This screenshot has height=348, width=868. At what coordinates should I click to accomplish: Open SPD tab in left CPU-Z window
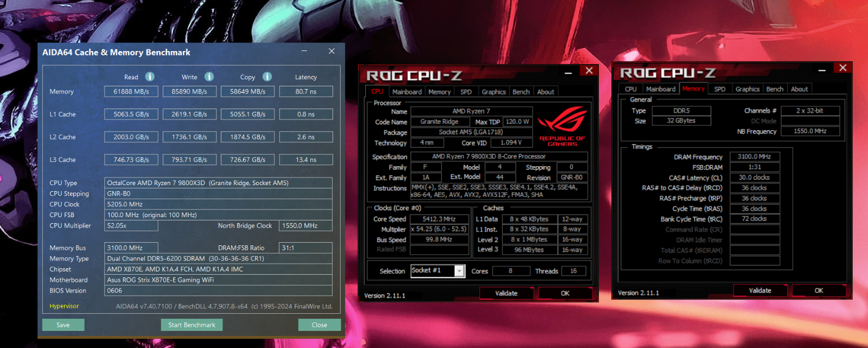tap(466, 92)
